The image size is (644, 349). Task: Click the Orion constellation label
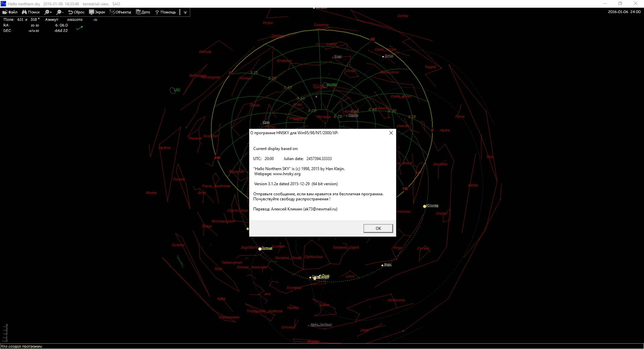point(351,71)
